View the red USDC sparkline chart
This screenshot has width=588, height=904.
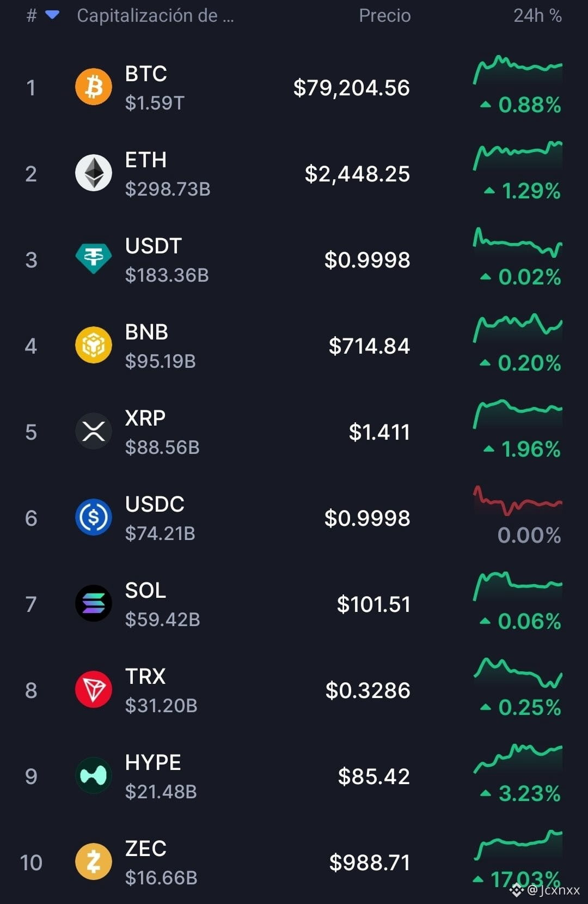(x=518, y=500)
